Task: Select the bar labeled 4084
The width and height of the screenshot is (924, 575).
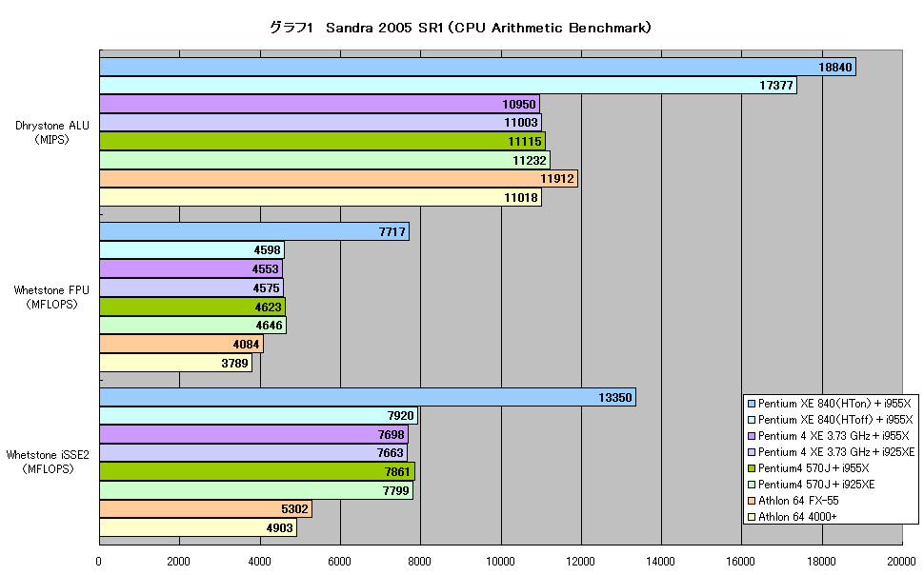Action: [182, 344]
